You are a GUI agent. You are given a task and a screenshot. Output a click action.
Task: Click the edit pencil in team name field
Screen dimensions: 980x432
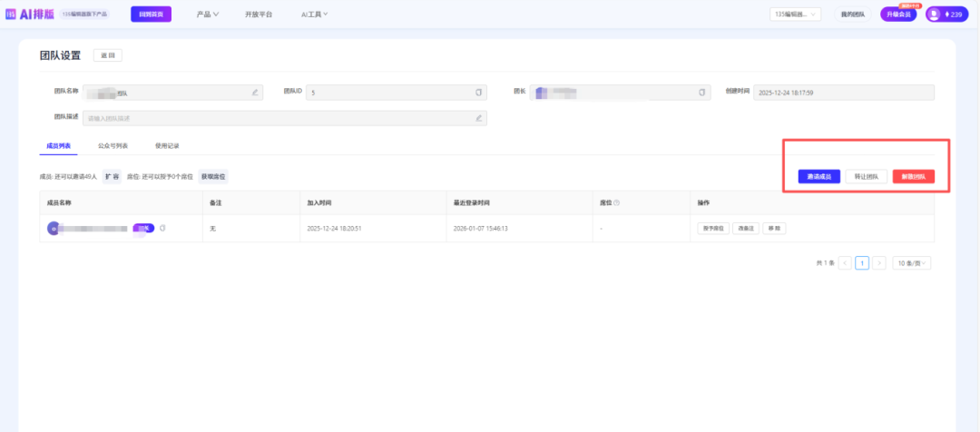pos(255,93)
